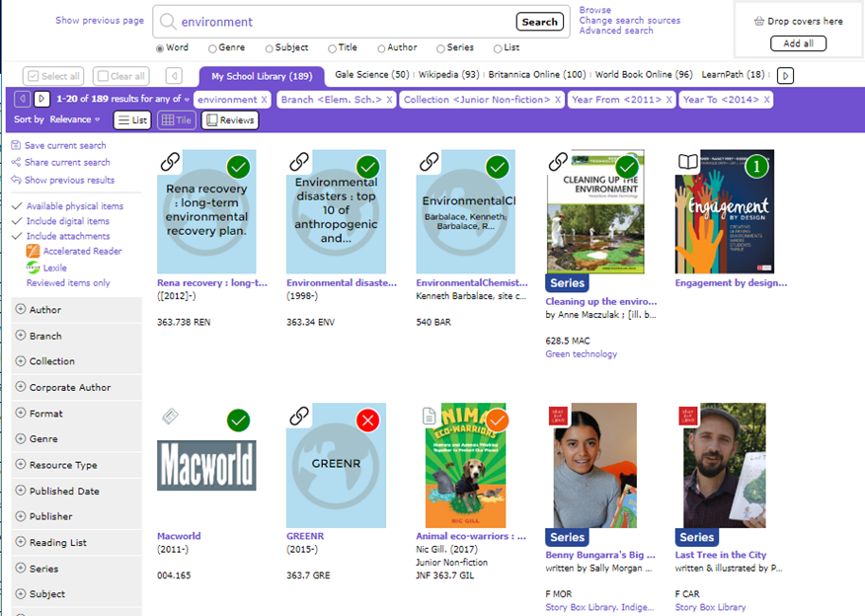Click the green checkmark on EnvironmentalChemistry
The width and height of the screenshot is (865, 616).
coord(498,167)
